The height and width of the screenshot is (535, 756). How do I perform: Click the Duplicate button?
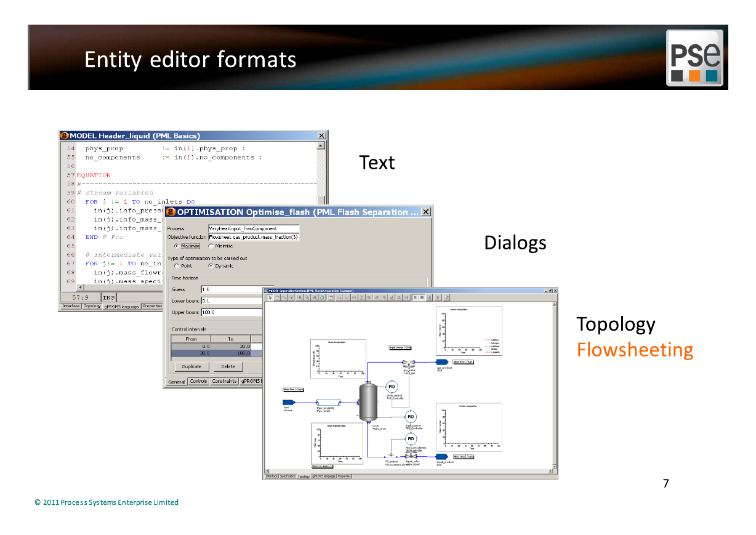coord(191,366)
